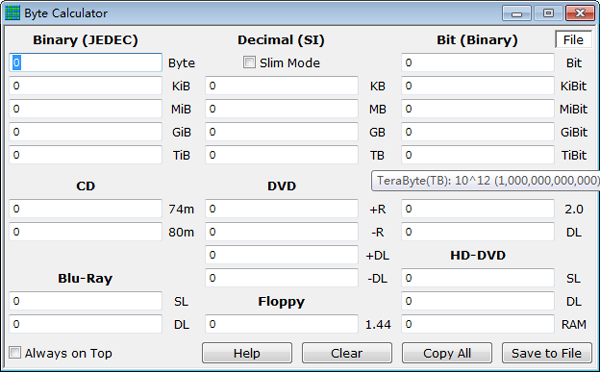Select the KiB input field
This screenshot has width=600, height=372.
pyautogui.click(x=86, y=86)
